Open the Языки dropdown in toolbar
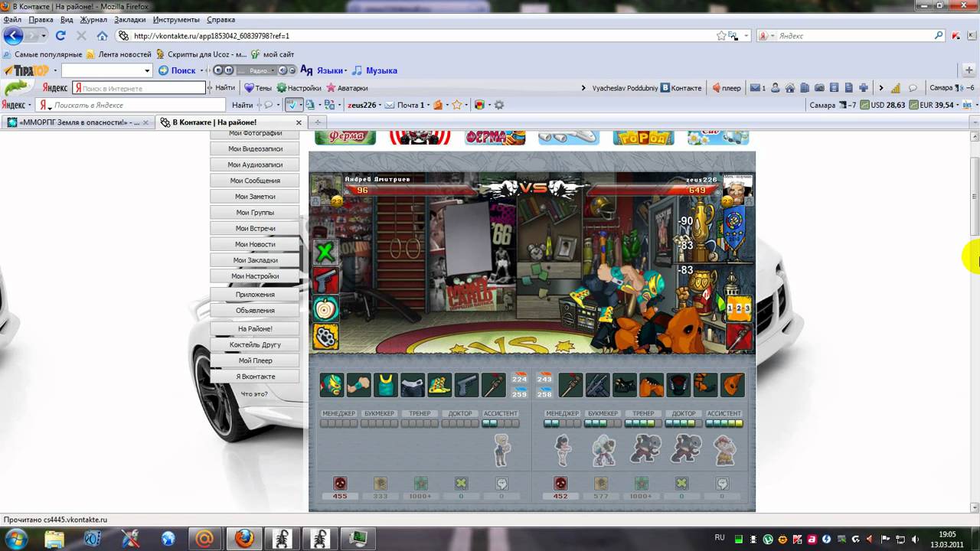980x551 pixels. point(332,70)
